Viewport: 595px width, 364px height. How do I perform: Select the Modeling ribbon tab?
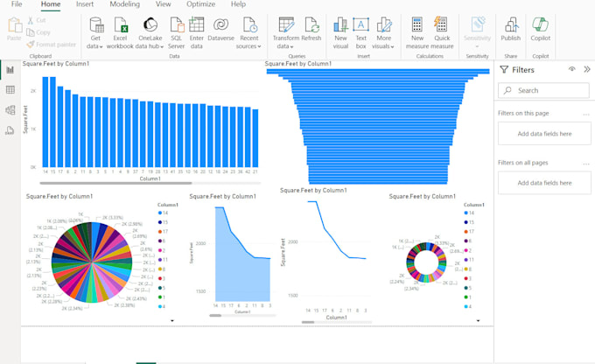pos(124,4)
